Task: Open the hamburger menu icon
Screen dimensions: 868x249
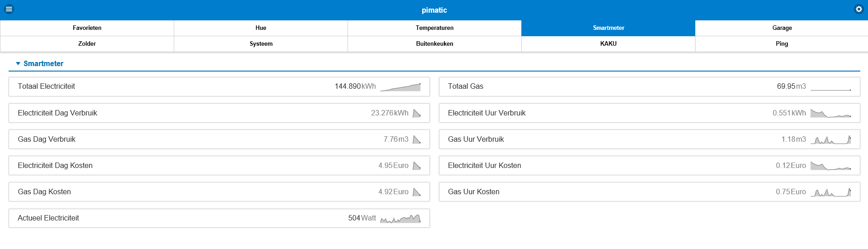Action: pos(9,9)
